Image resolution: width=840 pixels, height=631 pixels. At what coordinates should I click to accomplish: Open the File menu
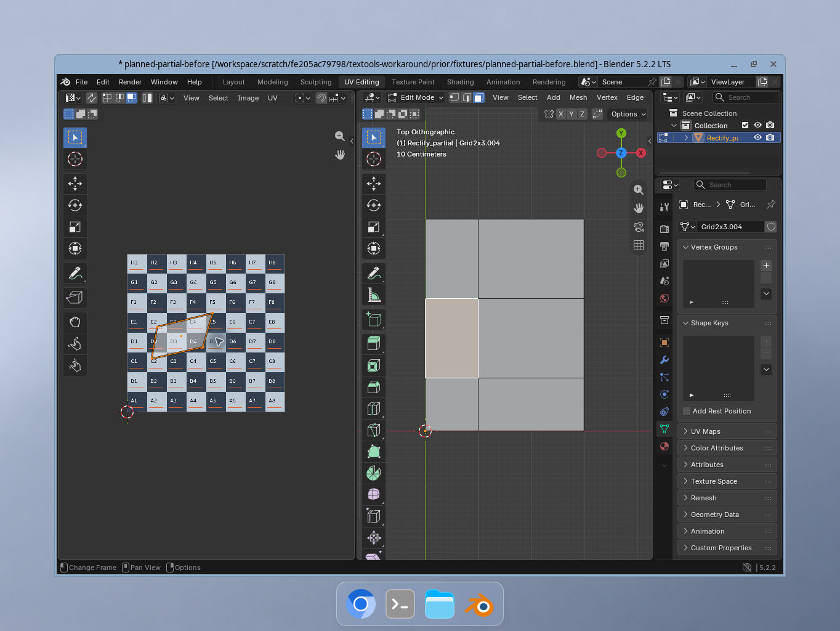point(81,82)
